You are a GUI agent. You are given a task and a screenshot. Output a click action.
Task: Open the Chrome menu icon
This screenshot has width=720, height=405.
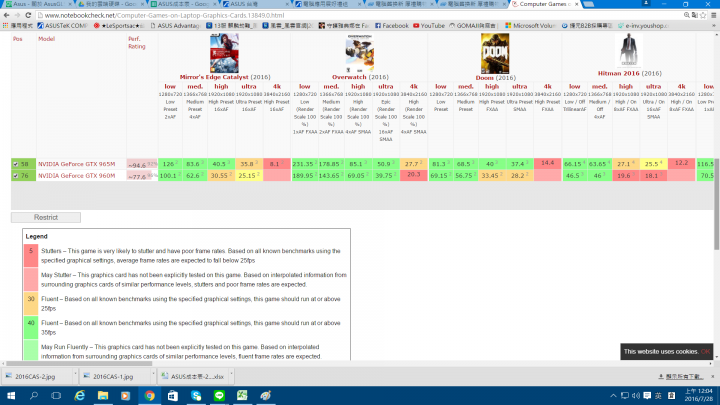[714, 15]
